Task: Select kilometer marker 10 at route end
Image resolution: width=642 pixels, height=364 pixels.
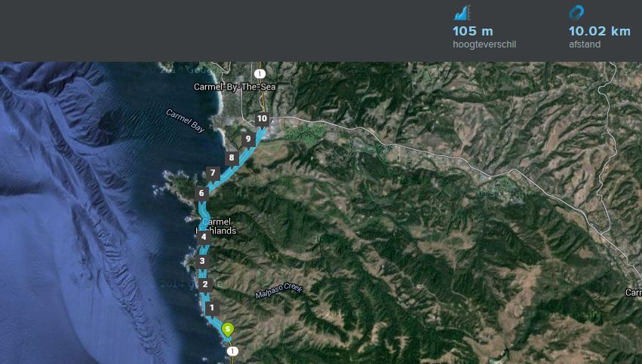Action: point(262,119)
